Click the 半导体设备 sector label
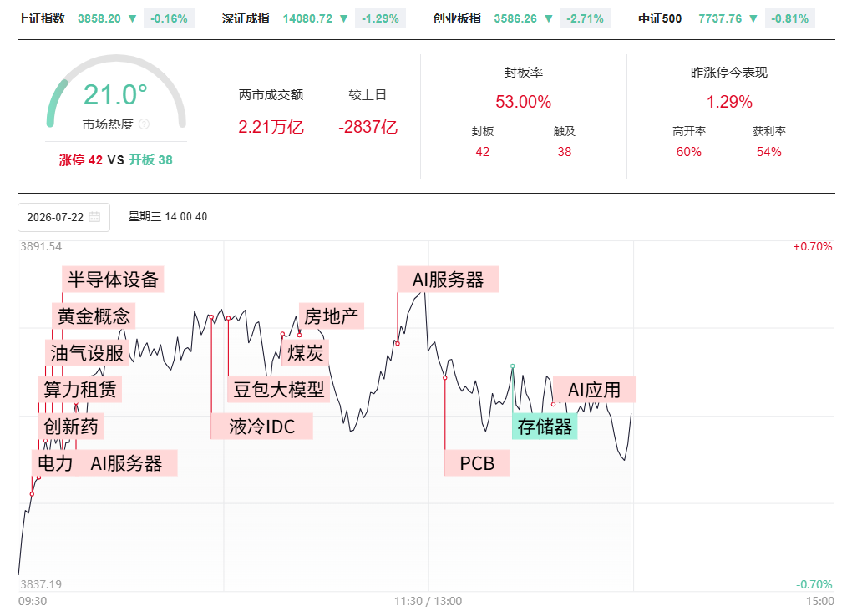Image resolution: width=862 pixels, height=616 pixels. click(113, 280)
